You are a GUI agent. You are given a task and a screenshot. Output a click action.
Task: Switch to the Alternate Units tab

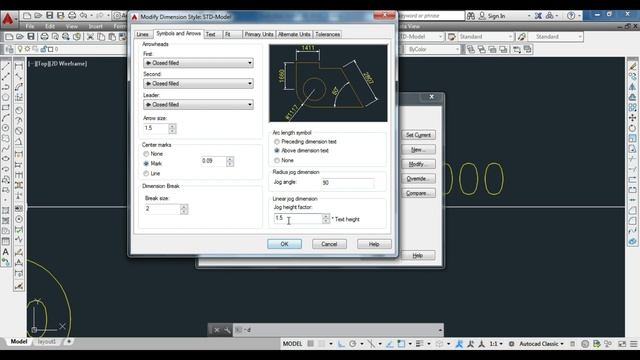tap(294, 34)
